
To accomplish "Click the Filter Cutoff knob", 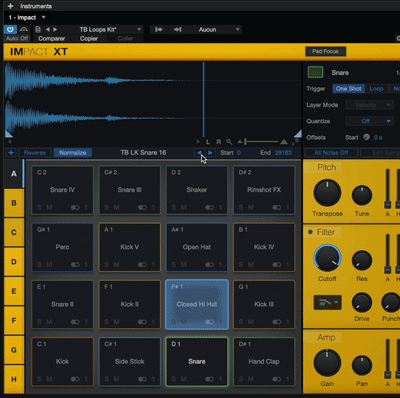I will (x=327, y=258).
